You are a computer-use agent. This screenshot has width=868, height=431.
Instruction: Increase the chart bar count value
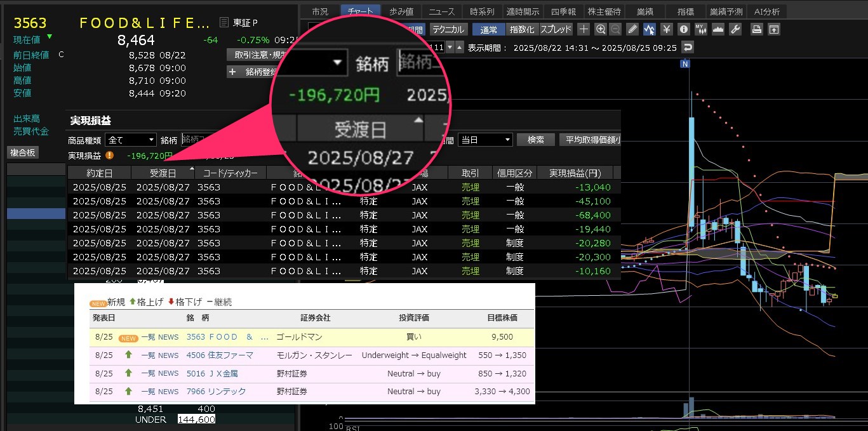(x=459, y=48)
